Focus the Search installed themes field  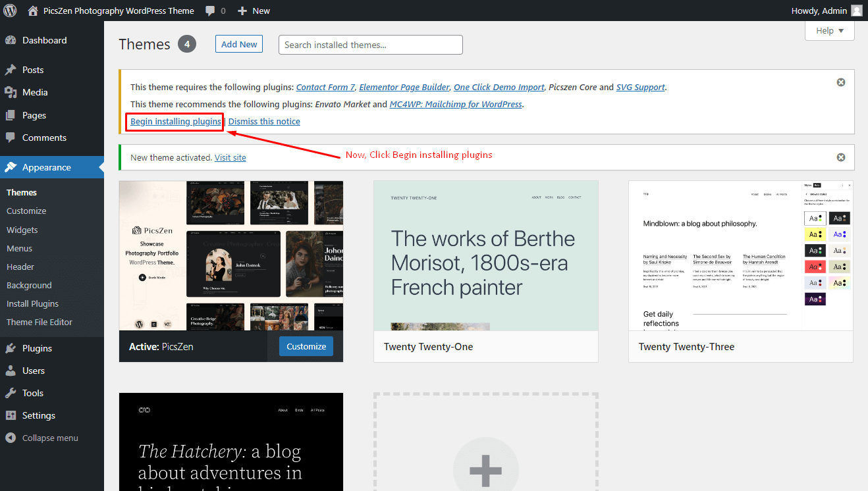click(371, 45)
